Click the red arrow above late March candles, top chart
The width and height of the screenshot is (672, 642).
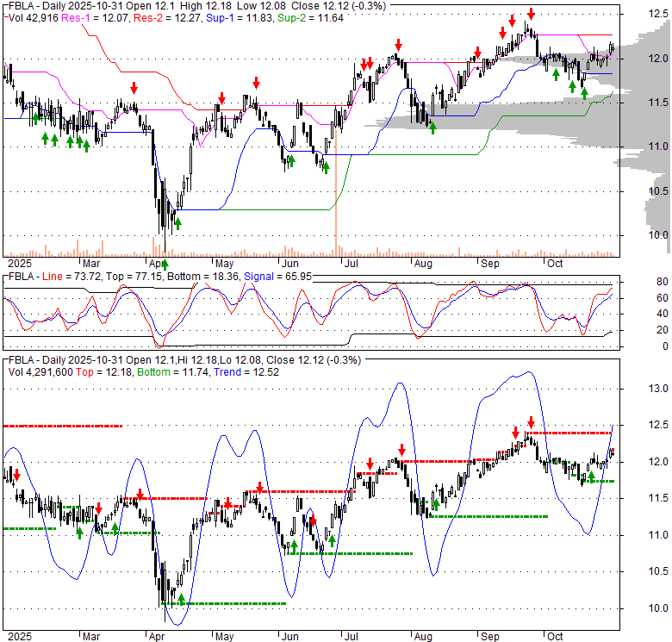(x=134, y=88)
